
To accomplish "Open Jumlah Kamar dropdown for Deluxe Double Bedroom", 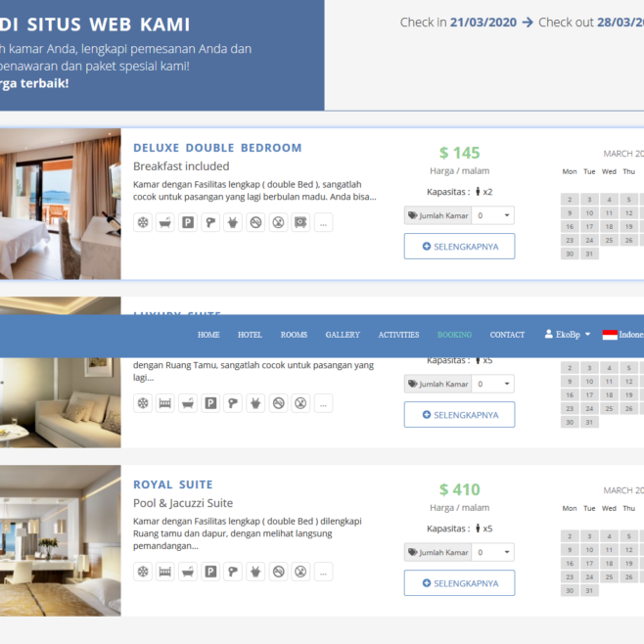I will (x=492, y=215).
